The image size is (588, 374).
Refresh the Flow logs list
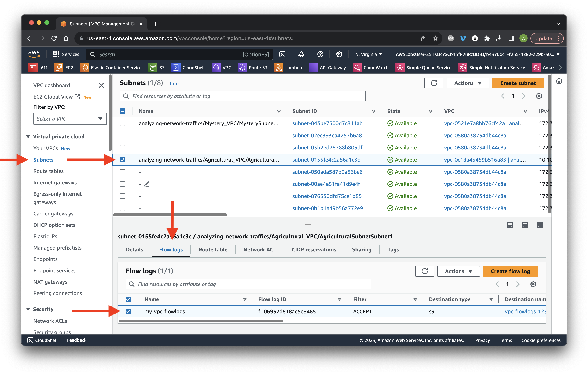(x=424, y=271)
